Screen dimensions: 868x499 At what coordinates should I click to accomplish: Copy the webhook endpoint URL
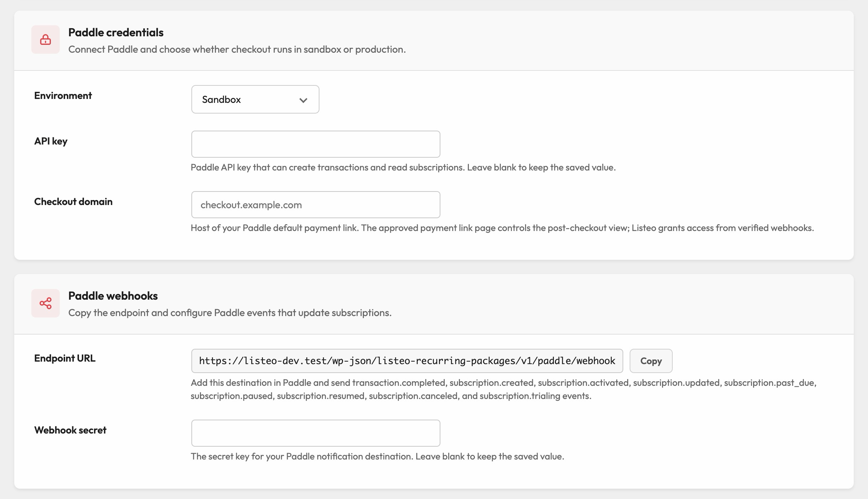651,361
